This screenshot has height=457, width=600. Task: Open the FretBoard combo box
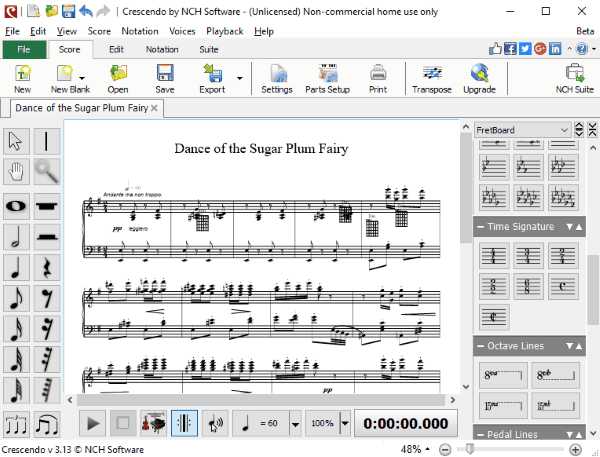[x=522, y=130]
